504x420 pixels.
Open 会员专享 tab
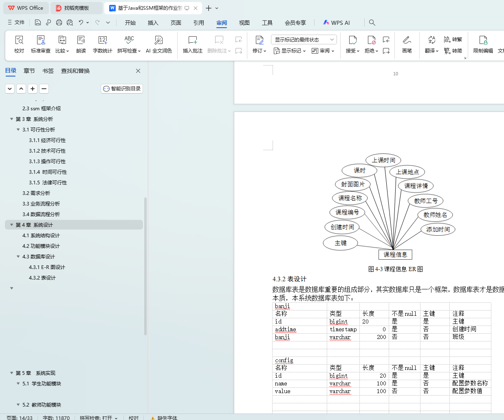tap(295, 23)
